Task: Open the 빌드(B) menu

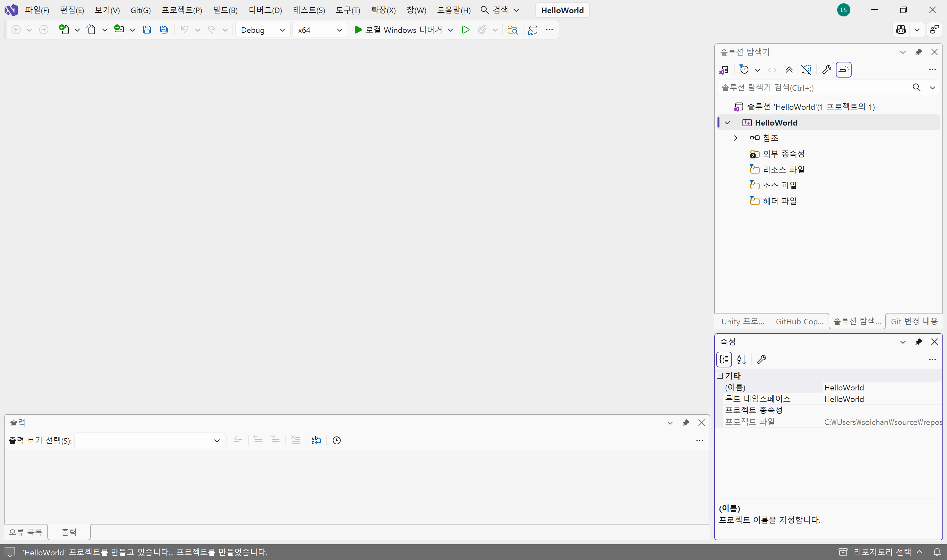Action: pyautogui.click(x=225, y=10)
